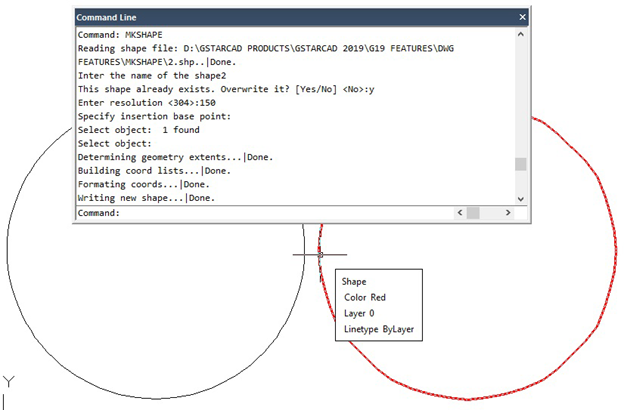
Task: Click the horizontal scrollbar thumb
Action: pyautogui.click(x=473, y=213)
